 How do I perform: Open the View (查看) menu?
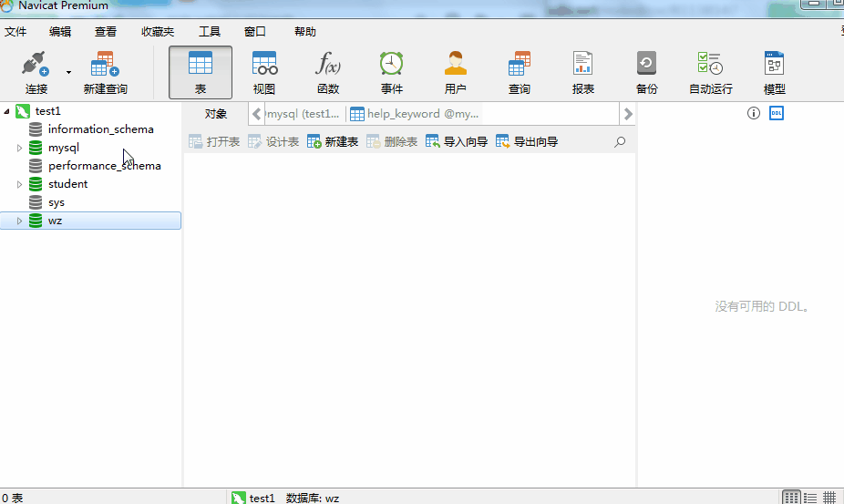pos(106,32)
